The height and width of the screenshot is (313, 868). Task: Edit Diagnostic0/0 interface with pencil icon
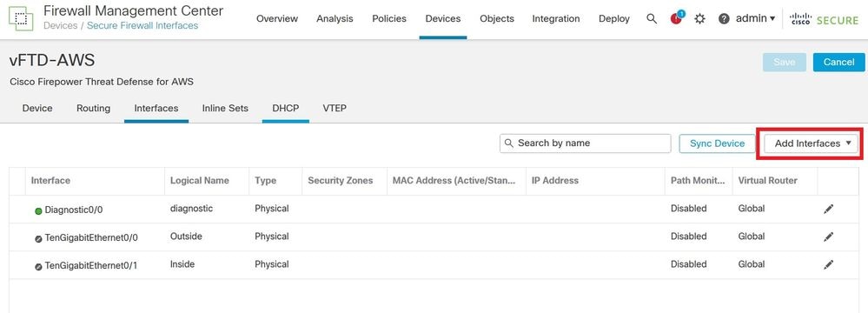828,209
